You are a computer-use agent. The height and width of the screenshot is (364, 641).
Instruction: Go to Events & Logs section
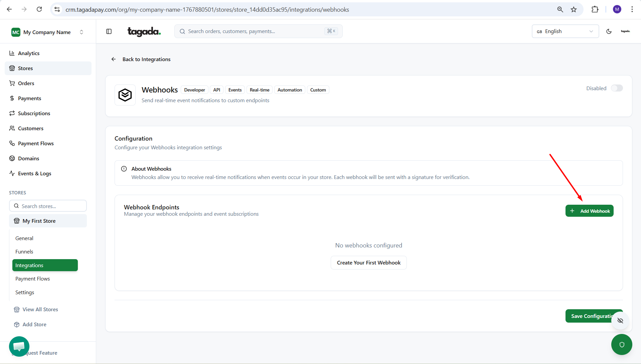(x=34, y=173)
